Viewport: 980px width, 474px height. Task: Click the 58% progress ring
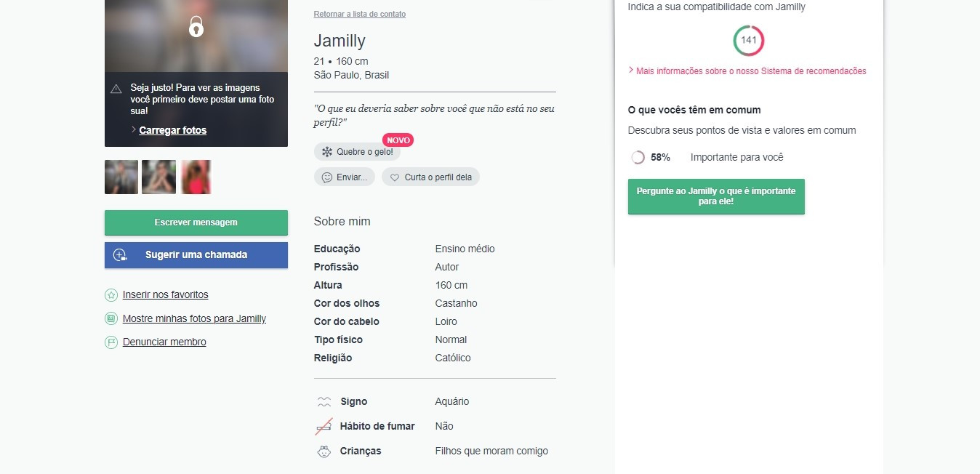638,157
